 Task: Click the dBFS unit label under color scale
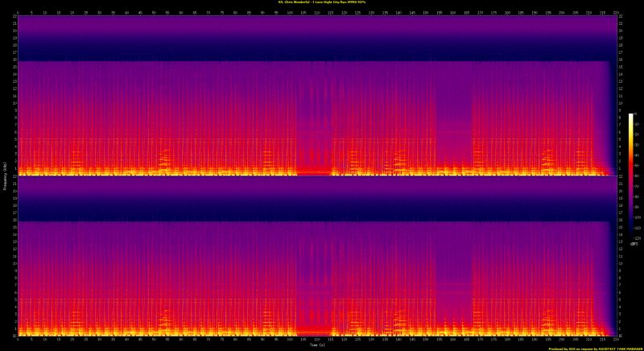[x=635, y=244]
